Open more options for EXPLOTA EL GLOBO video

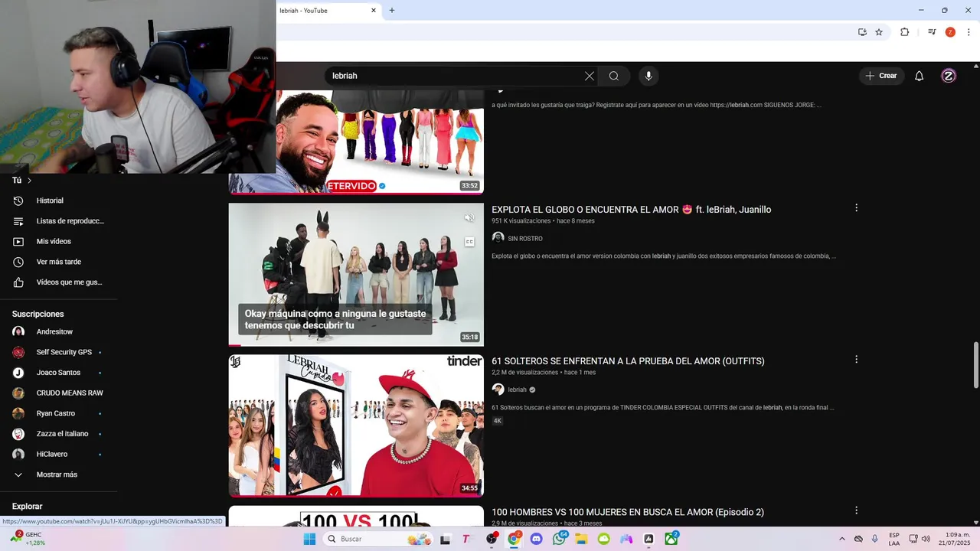(856, 208)
